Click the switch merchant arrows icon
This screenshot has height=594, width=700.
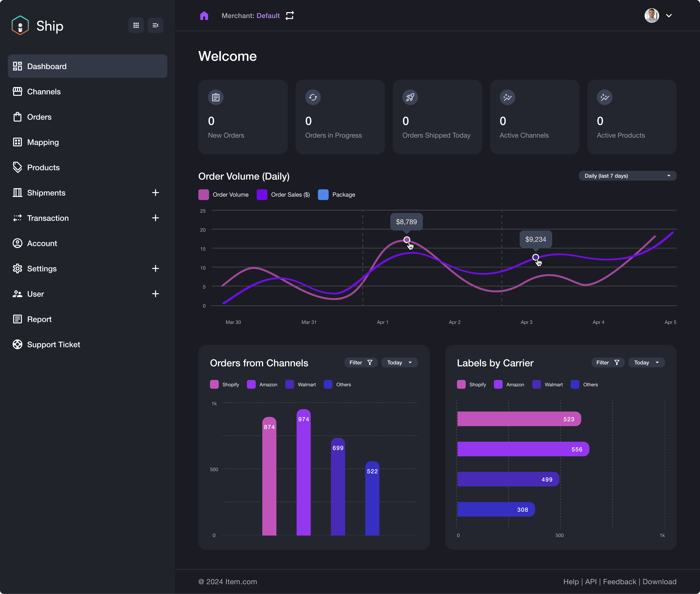[289, 16]
